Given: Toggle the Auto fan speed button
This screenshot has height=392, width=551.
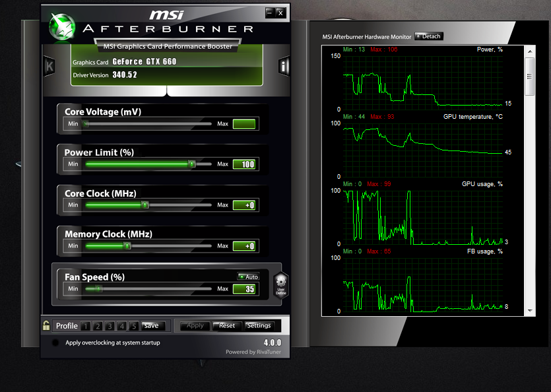Looking at the screenshot, I should click(x=248, y=277).
